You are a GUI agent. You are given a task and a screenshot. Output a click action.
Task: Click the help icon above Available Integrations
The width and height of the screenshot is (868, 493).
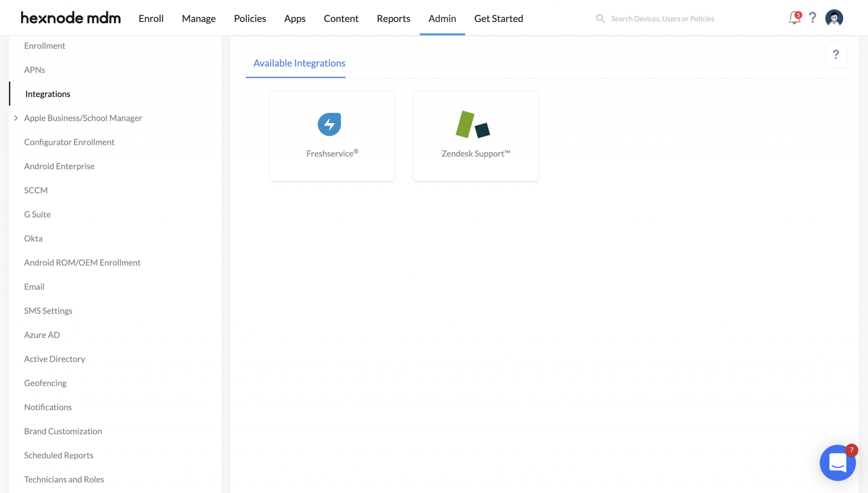pos(836,54)
